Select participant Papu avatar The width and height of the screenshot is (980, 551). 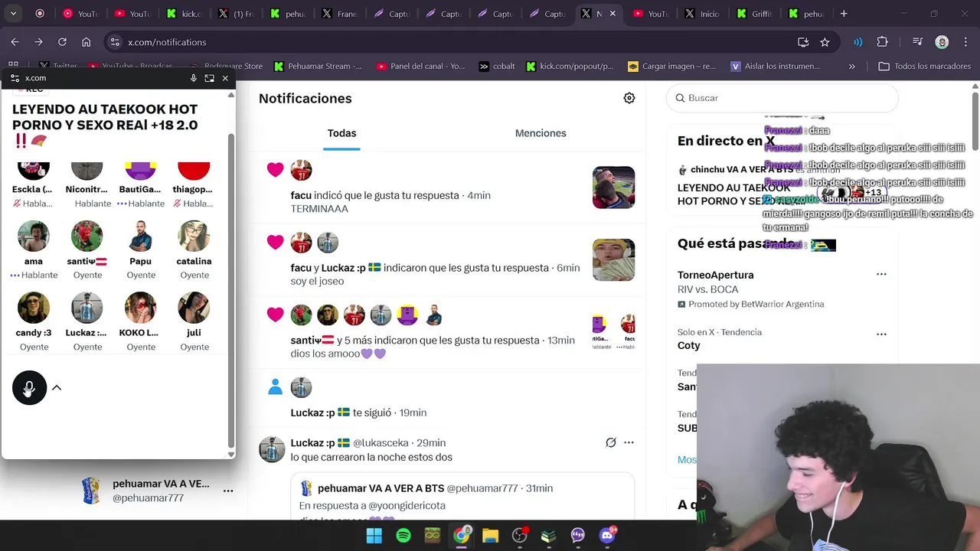coord(141,236)
